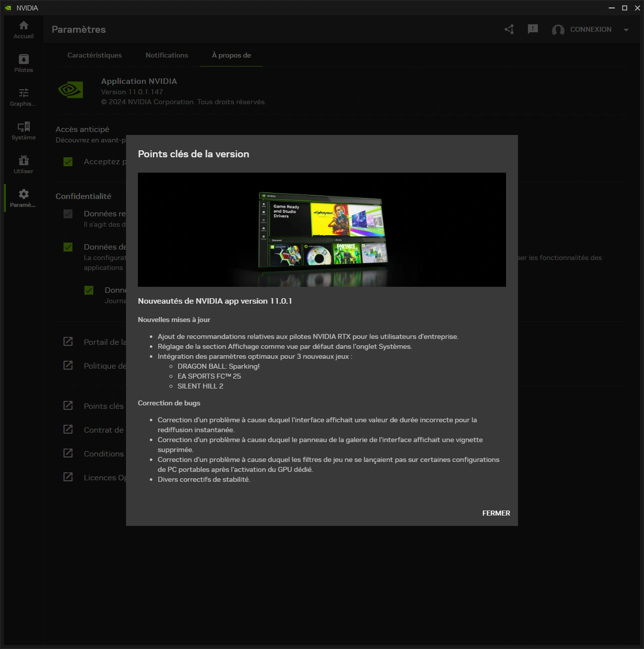This screenshot has height=649, width=644.
Task: Toggle the Données de... configuration checkbox
Action: click(x=68, y=247)
